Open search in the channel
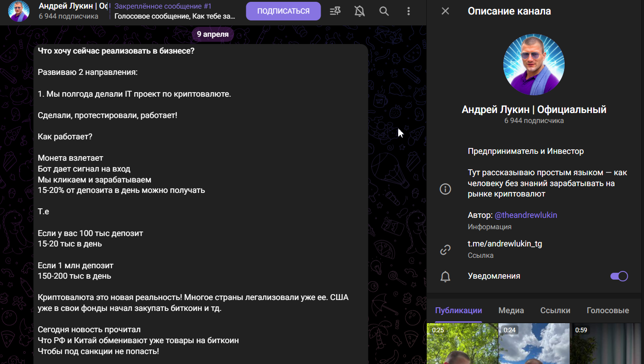Image resolution: width=644 pixels, height=364 pixels. pyautogui.click(x=384, y=11)
